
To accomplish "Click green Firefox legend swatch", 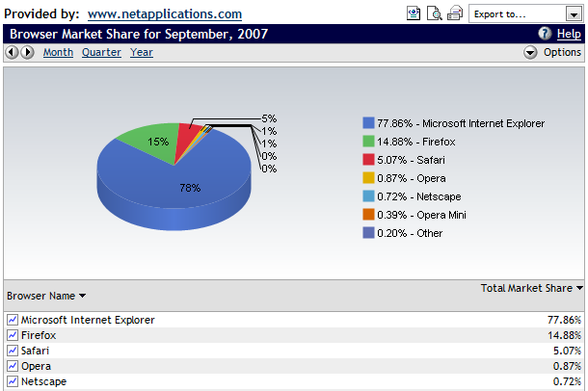I will 368,142.
